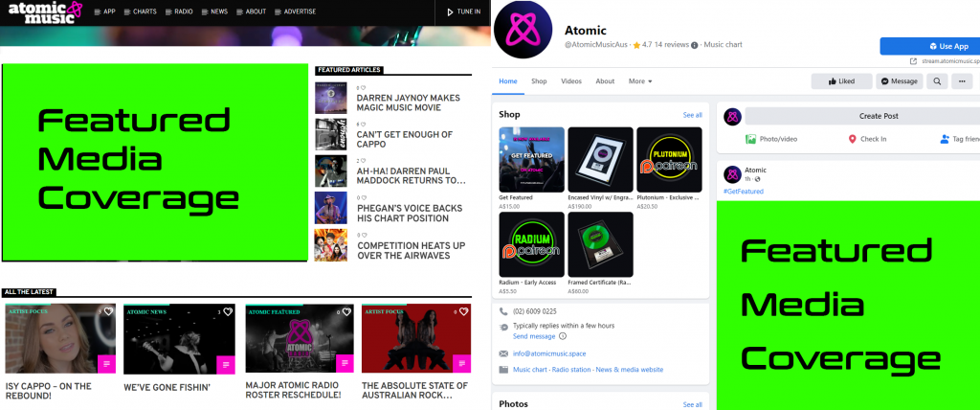This screenshot has width=980, height=410.
Task: Open Phegan's Voice Backs His Chart Position
Action: click(x=410, y=213)
